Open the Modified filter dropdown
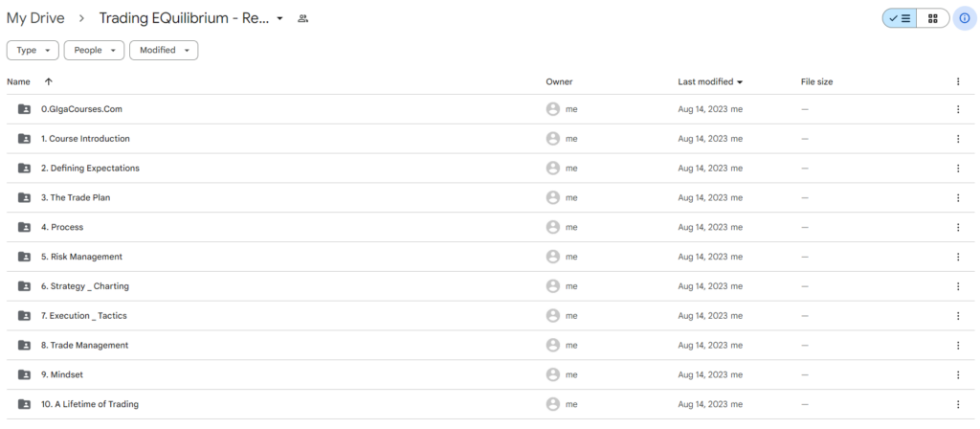The image size is (980, 429). click(x=164, y=50)
